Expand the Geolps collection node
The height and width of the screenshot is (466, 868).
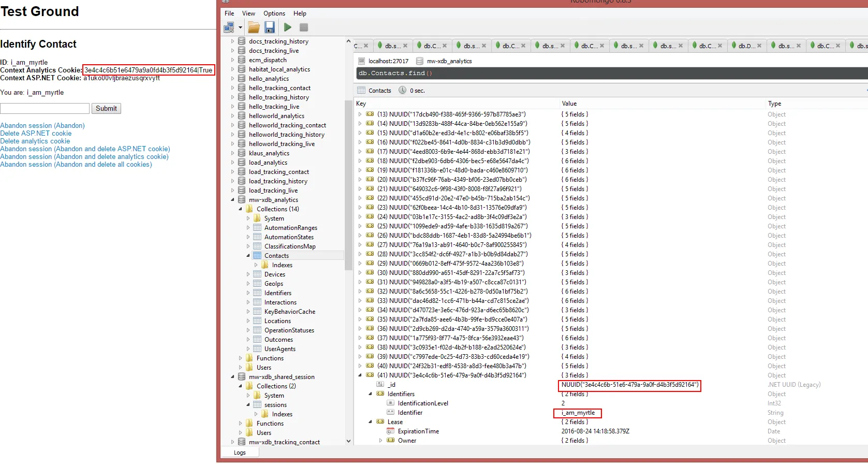(x=248, y=284)
